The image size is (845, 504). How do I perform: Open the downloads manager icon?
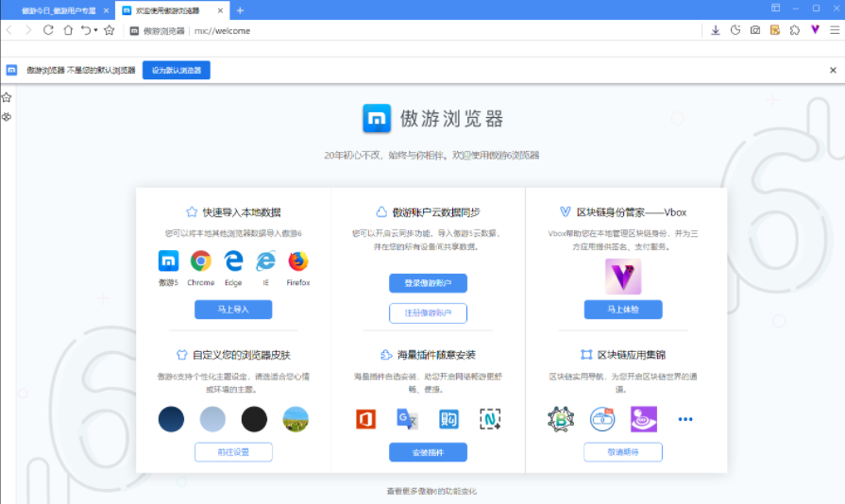(x=716, y=30)
